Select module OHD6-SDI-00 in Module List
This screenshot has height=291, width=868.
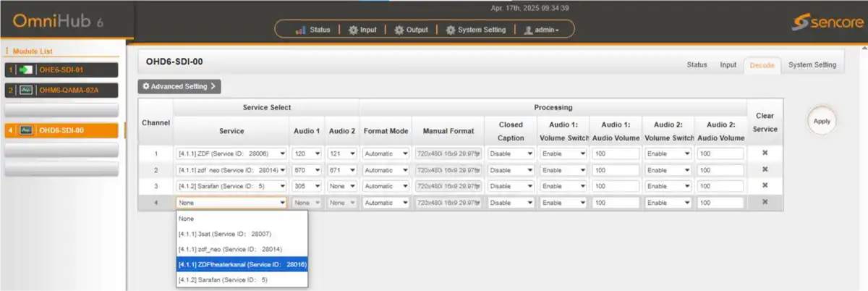click(x=61, y=130)
